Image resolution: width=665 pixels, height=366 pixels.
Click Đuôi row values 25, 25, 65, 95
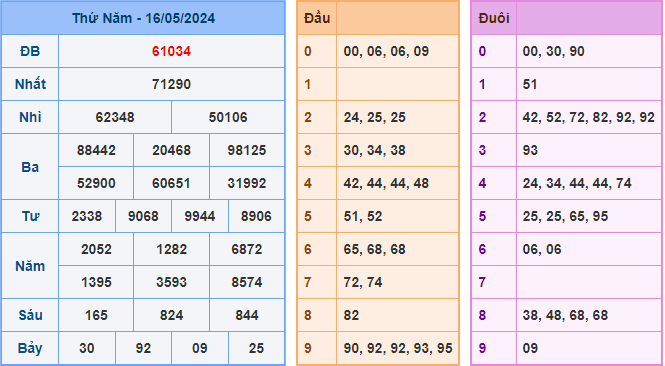pos(565,217)
